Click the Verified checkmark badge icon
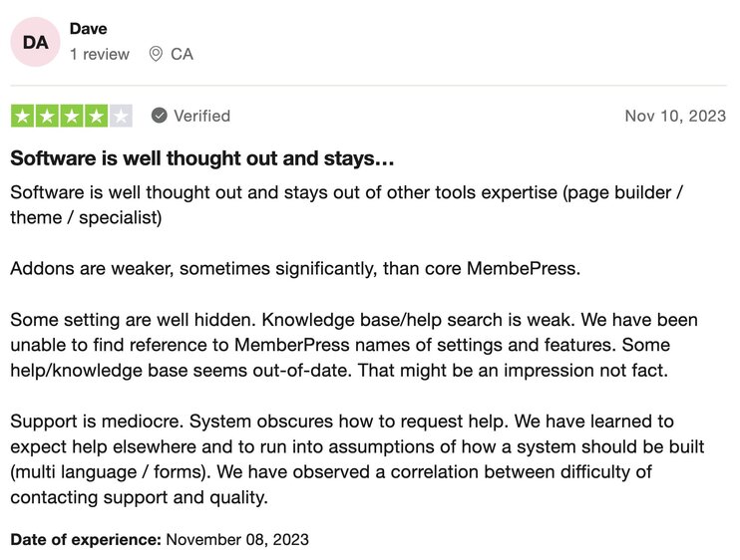740x560 pixels. tap(159, 116)
